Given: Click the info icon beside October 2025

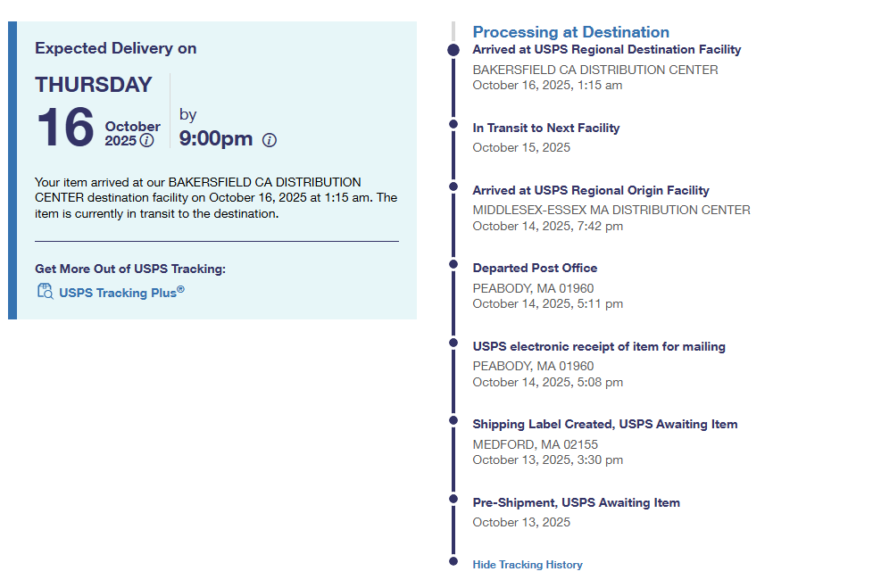Looking at the screenshot, I should [x=147, y=141].
